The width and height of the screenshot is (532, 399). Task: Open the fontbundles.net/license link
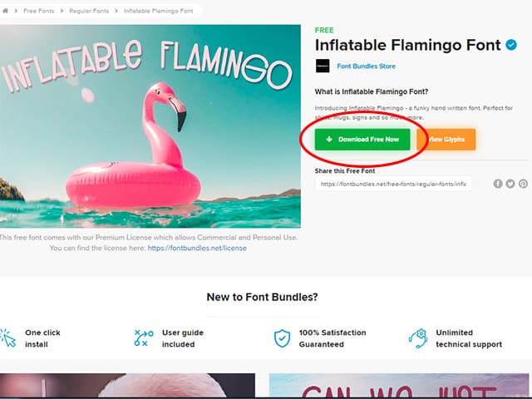[197, 248]
